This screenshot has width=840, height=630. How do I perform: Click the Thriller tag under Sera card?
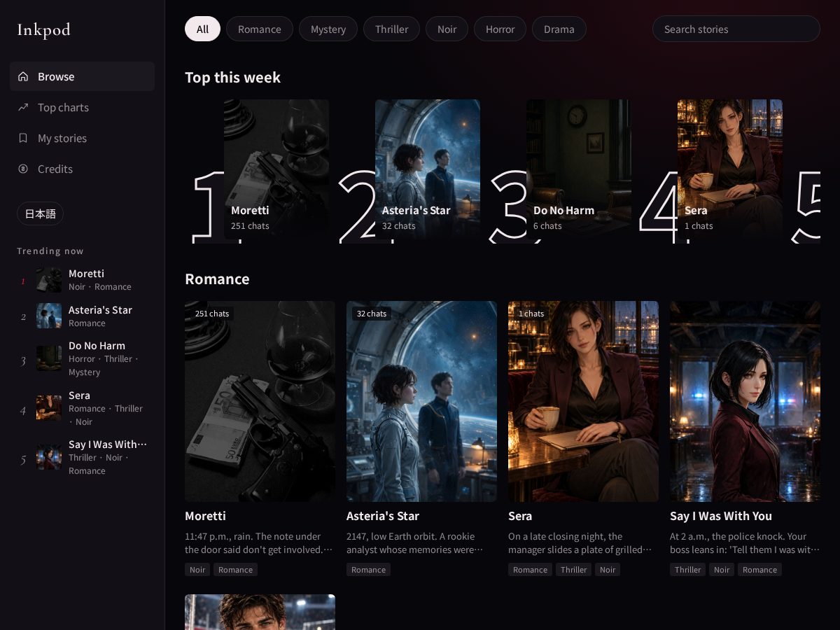click(x=573, y=570)
